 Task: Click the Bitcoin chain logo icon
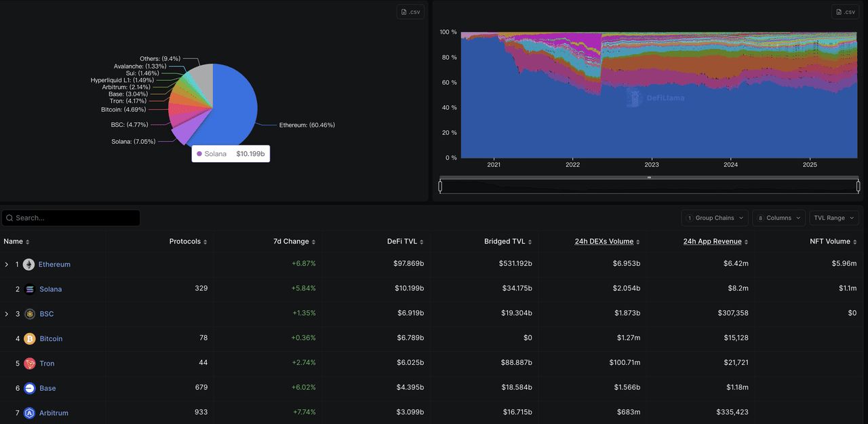(x=29, y=339)
